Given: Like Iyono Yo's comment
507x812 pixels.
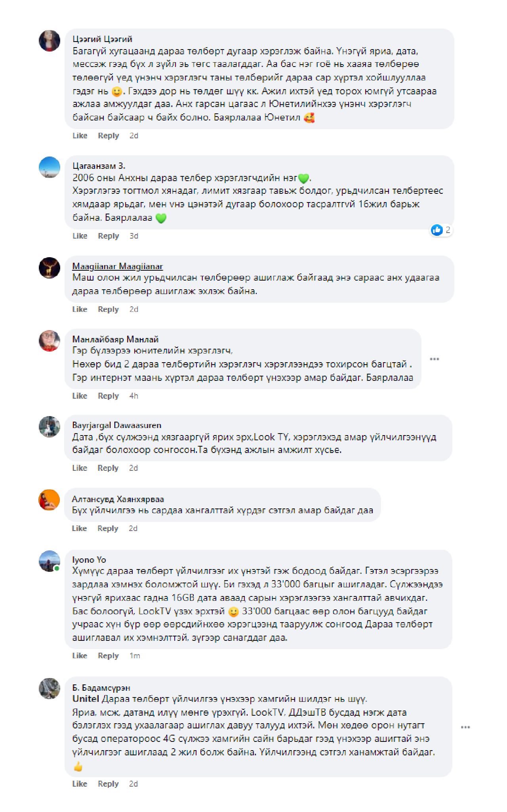Looking at the screenshot, I should (80, 655).
